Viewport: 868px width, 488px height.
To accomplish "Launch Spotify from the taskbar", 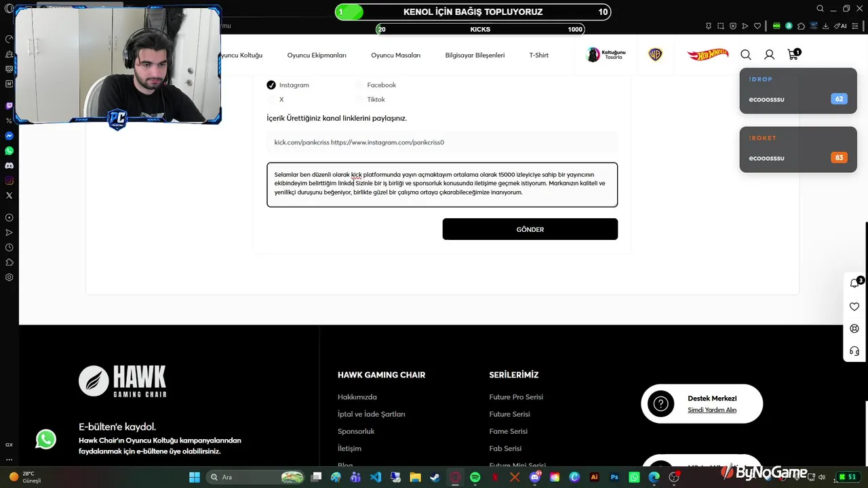I will click(x=475, y=477).
